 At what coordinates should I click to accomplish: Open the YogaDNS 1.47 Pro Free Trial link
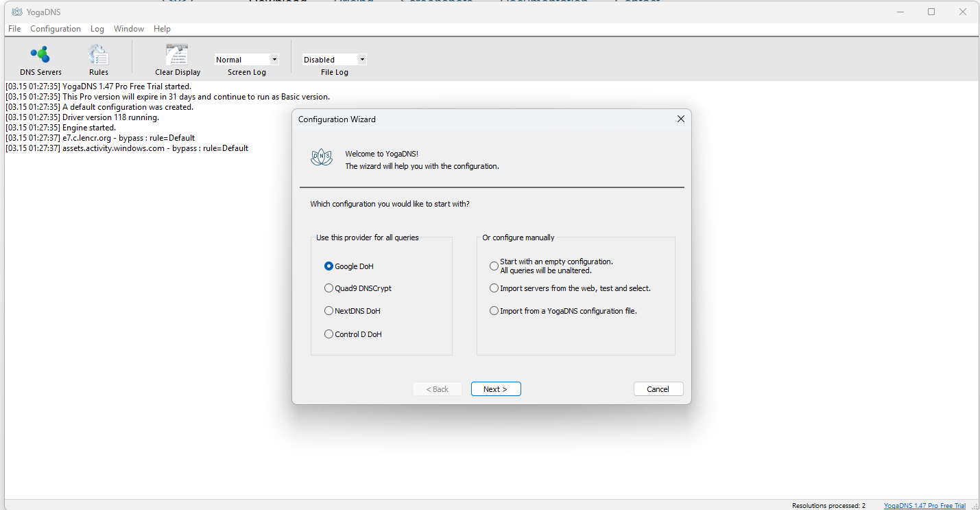[x=924, y=506]
